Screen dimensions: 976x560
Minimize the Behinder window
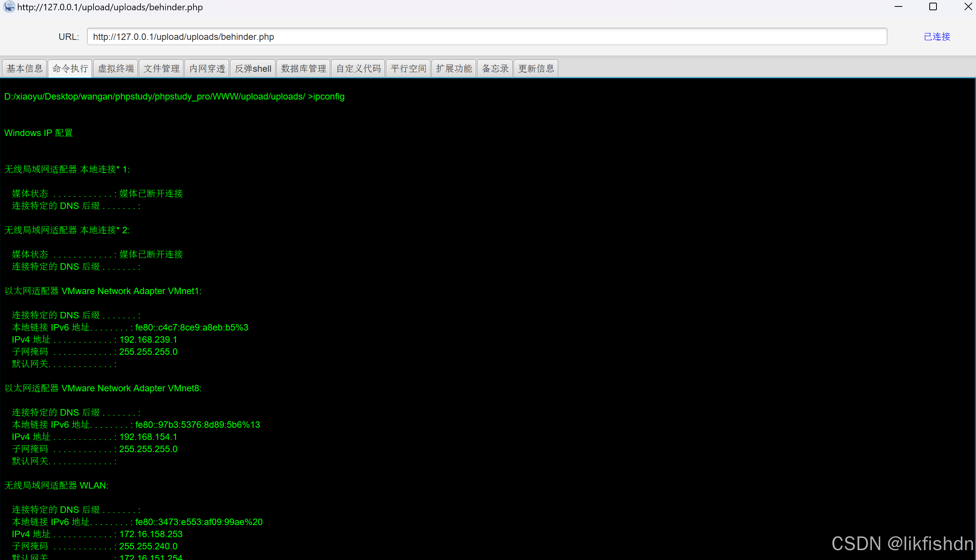(x=898, y=7)
